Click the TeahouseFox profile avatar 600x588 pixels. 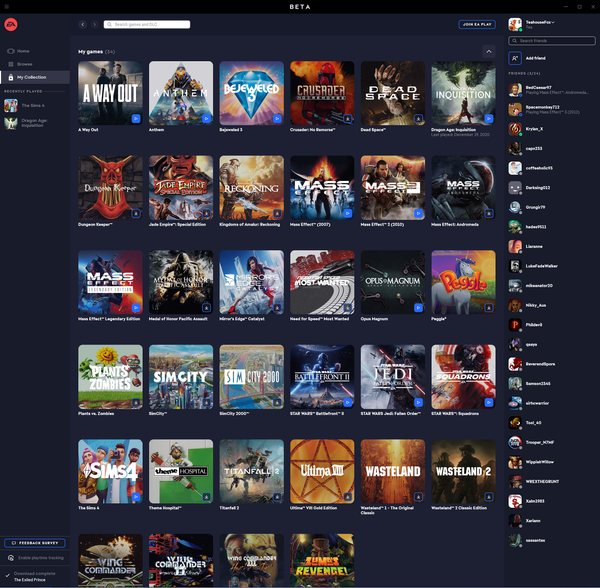tap(515, 24)
